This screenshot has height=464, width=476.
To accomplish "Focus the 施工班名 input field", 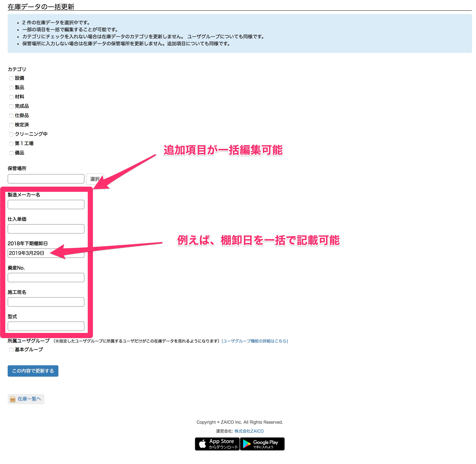I will point(46,302).
